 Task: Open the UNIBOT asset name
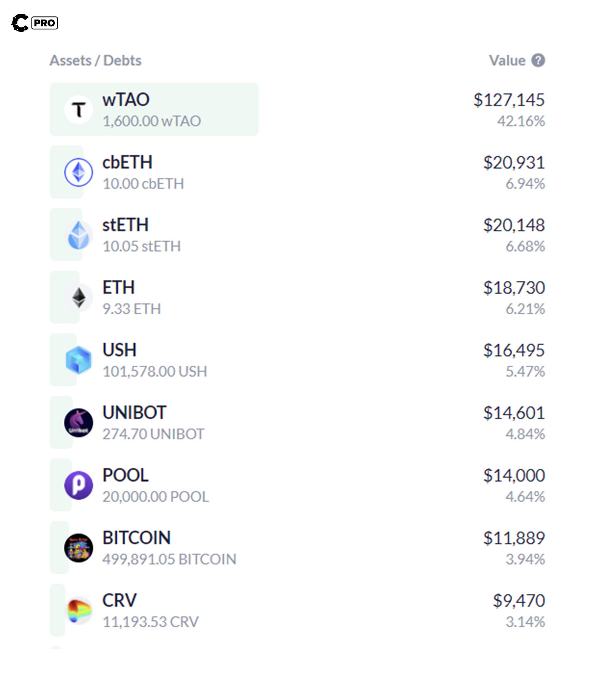(134, 413)
